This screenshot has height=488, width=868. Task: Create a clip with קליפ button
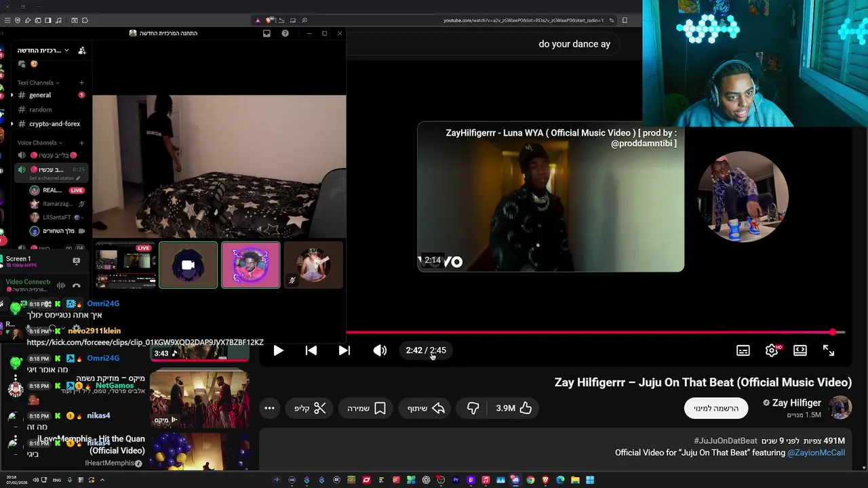pyautogui.click(x=310, y=408)
